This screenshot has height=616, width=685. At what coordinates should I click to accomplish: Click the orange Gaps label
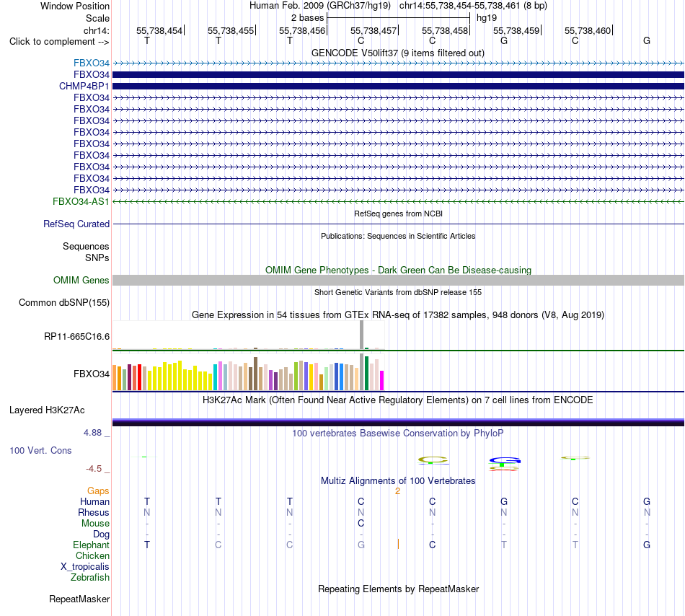tap(98, 491)
